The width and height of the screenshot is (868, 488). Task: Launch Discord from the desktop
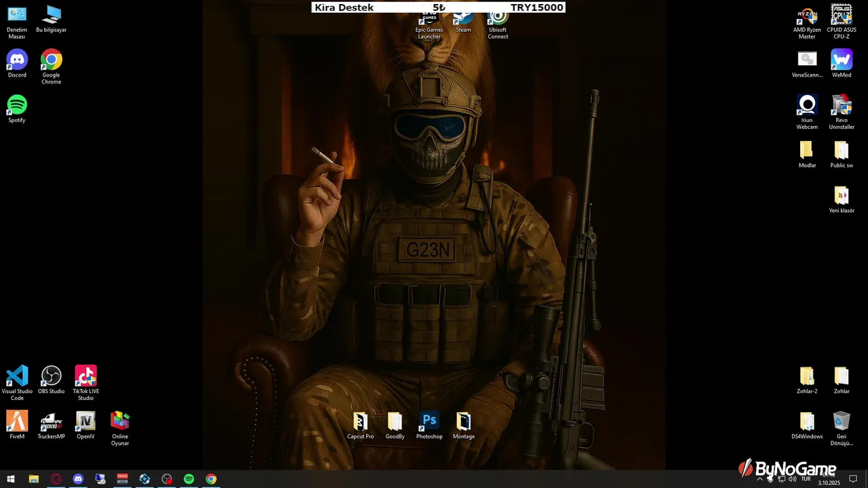(17, 64)
